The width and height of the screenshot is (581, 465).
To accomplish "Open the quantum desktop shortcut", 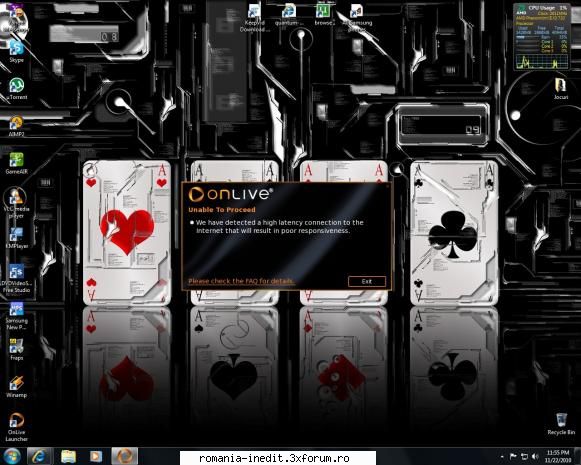I will click(x=288, y=15).
